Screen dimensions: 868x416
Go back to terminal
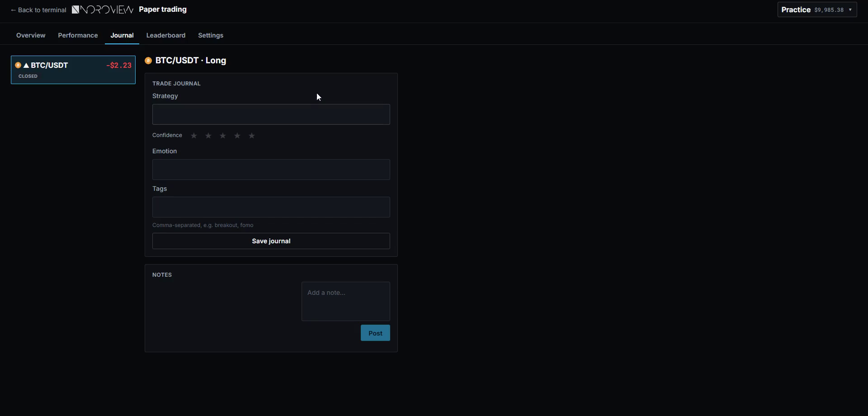coord(38,10)
